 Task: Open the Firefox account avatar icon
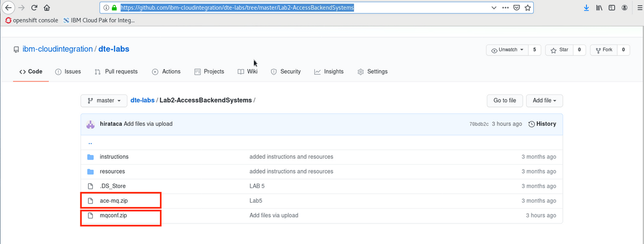point(624,7)
